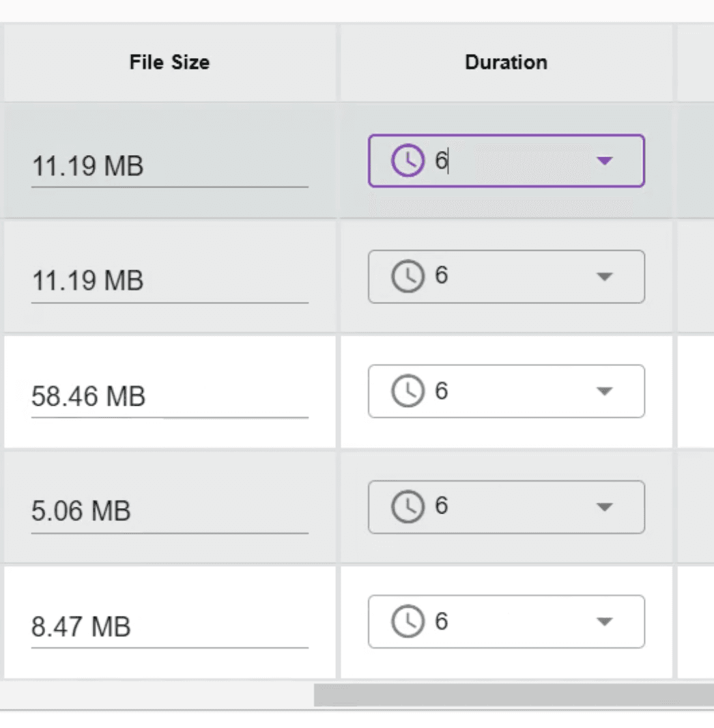Click the duration value 6 in the 8.47 MB row
This screenshot has height=728, width=714.
[441, 621]
